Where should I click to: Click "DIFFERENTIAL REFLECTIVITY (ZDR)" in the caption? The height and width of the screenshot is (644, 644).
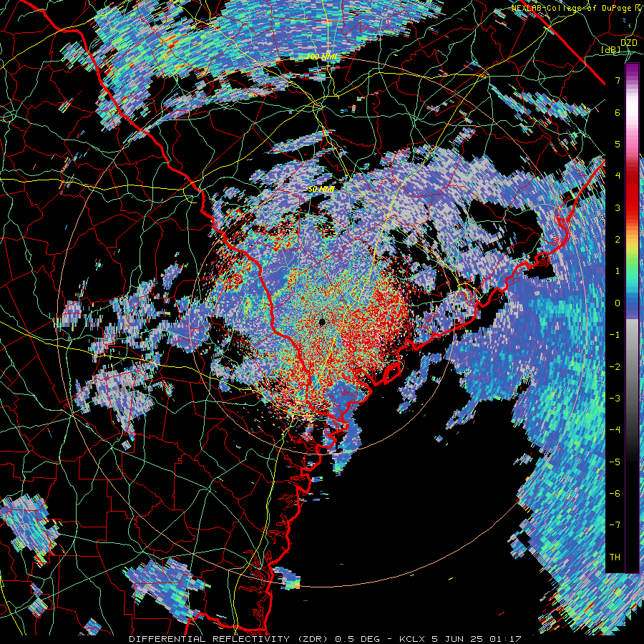tap(230, 639)
